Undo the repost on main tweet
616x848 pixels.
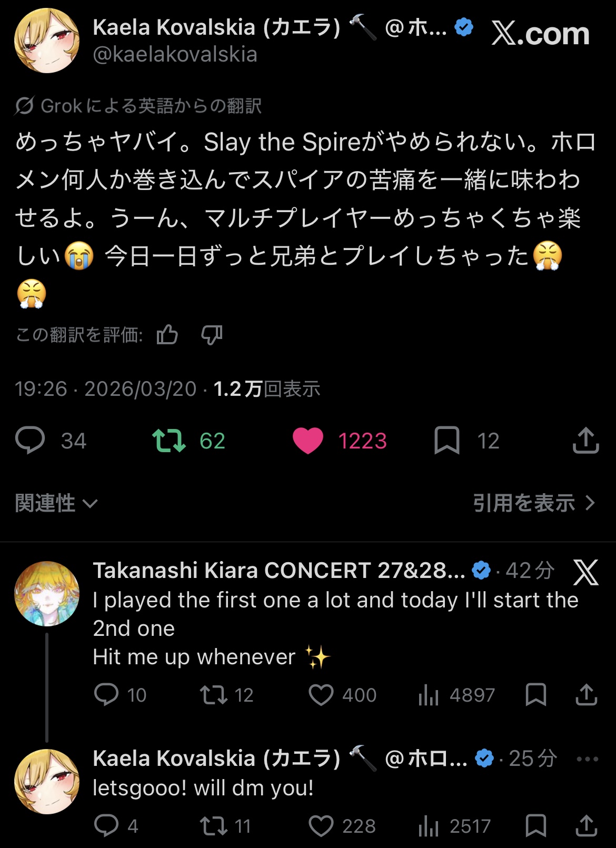click(169, 441)
